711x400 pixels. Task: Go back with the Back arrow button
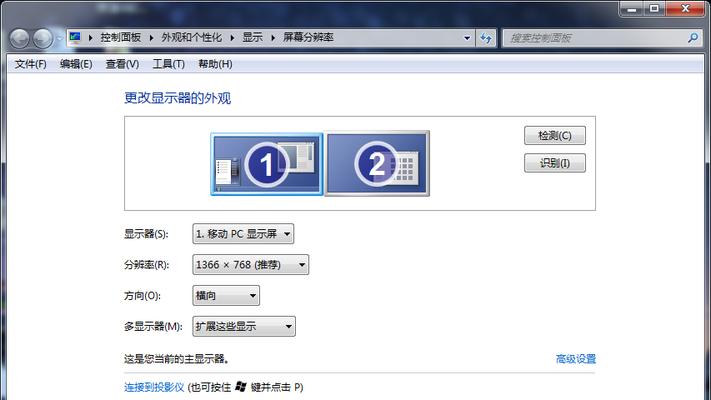pyautogui.click(x=20, y=38)
